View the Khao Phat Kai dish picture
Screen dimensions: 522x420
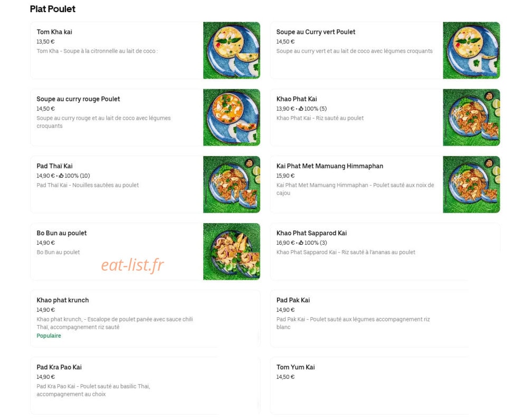click(x=471, y=118)
